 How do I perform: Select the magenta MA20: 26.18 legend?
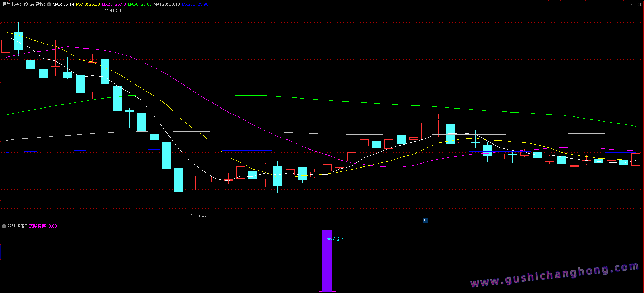(x=114, y=4)
